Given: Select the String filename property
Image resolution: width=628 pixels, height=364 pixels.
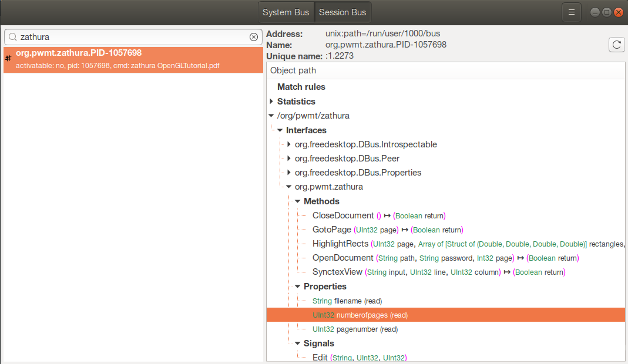Looking at the screenshot, I should pos(445,301).
